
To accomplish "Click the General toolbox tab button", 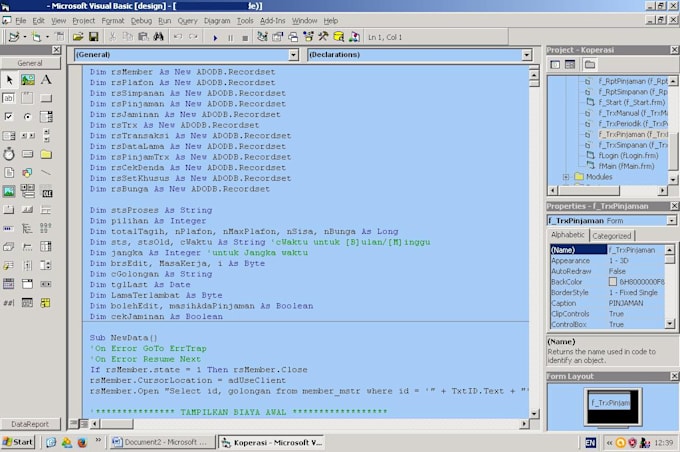I will click(x=30, y=63).
